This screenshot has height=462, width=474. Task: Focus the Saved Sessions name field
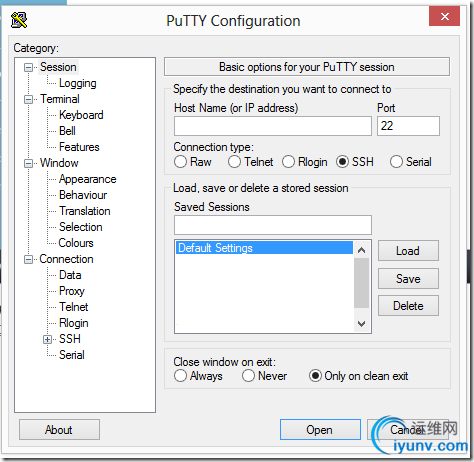[x=273, y=225]
